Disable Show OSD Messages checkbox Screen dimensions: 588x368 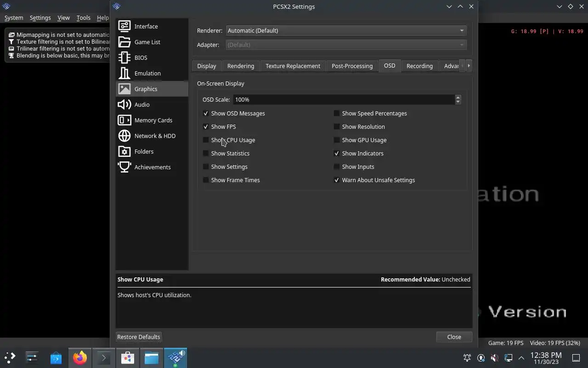point(206,113)
